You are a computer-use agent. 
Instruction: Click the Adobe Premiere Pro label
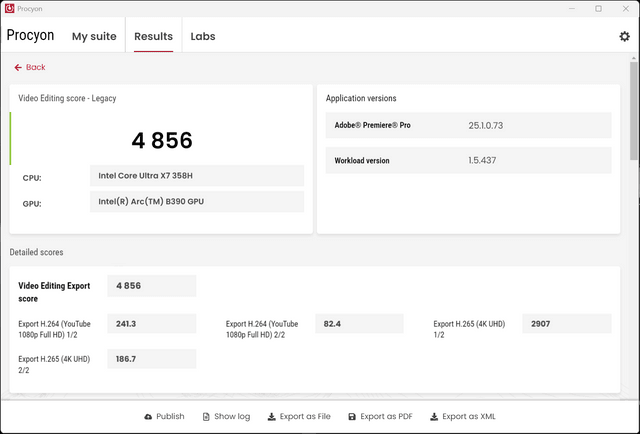(372, 125)
